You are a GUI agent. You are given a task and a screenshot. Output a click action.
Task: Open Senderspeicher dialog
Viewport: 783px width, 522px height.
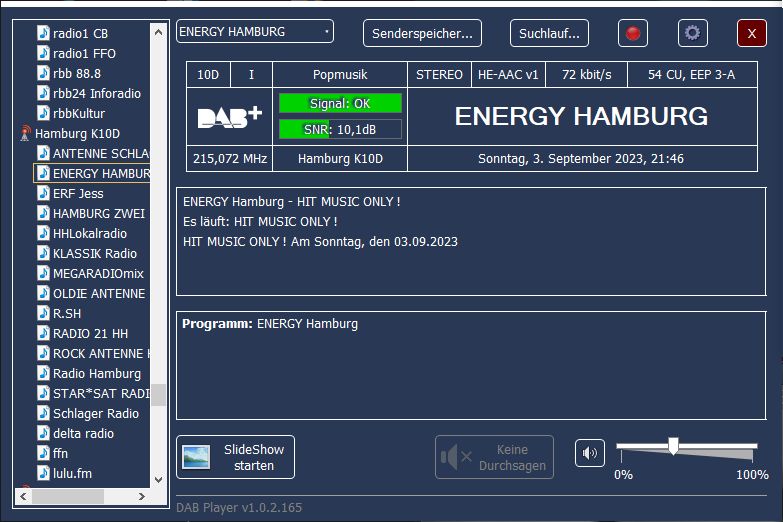pyautogui.click(x=422, y=33)
